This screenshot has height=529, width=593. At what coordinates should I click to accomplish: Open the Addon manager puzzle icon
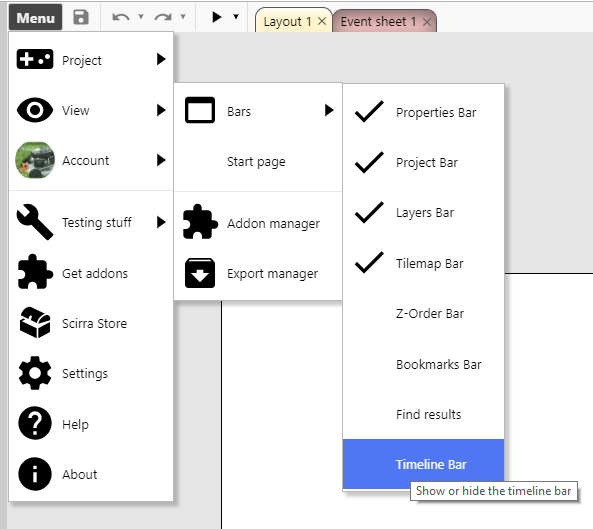tap(200, 222)
